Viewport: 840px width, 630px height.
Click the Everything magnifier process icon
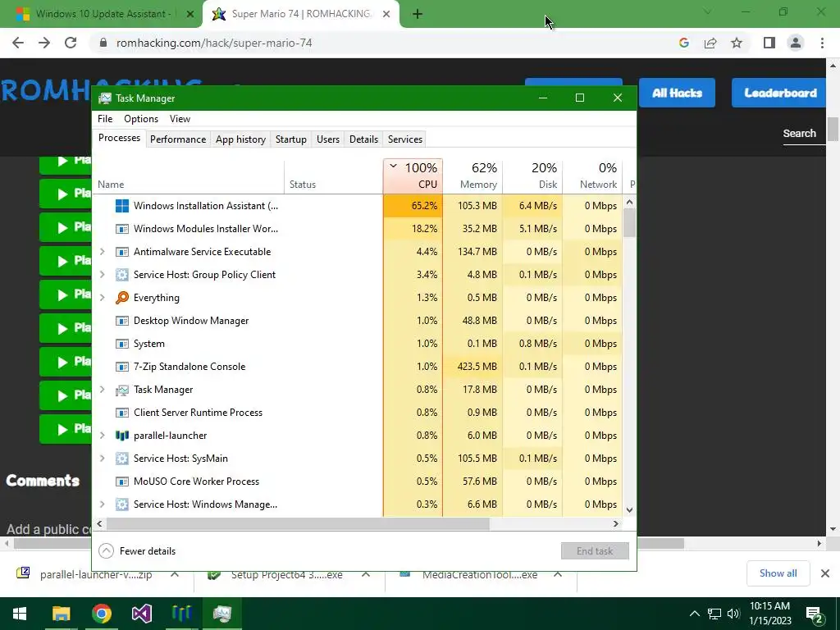[x=122, y=297]
